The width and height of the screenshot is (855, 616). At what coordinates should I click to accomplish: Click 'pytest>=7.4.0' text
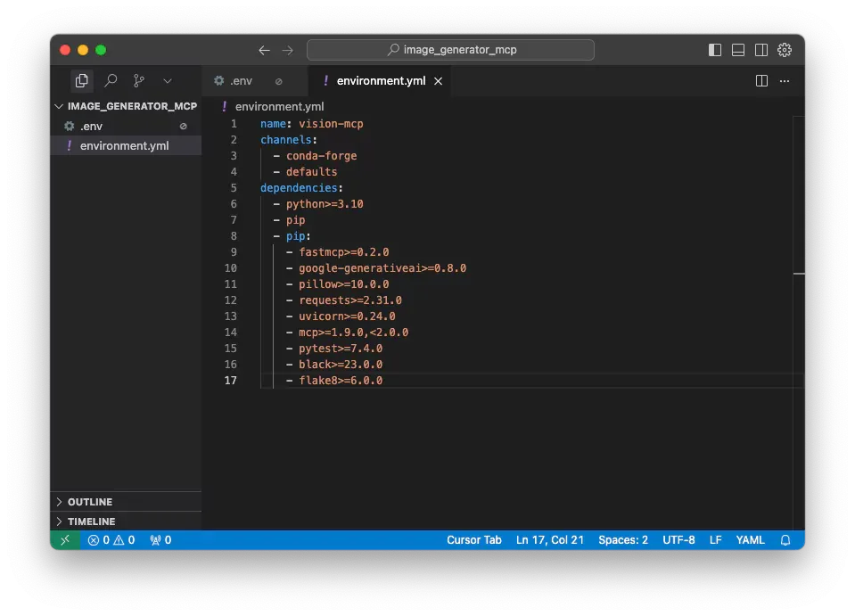pos(341,349)
